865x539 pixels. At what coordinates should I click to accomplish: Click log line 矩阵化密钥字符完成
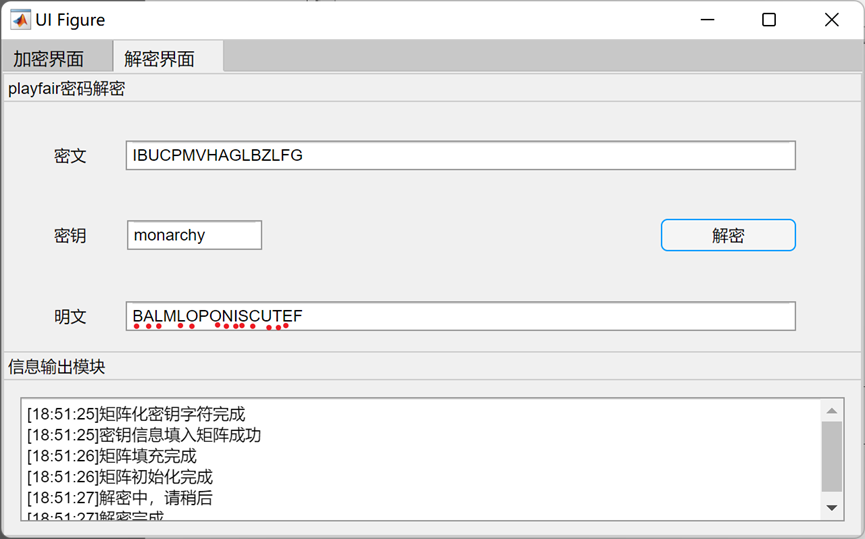(x=136, y=414)
